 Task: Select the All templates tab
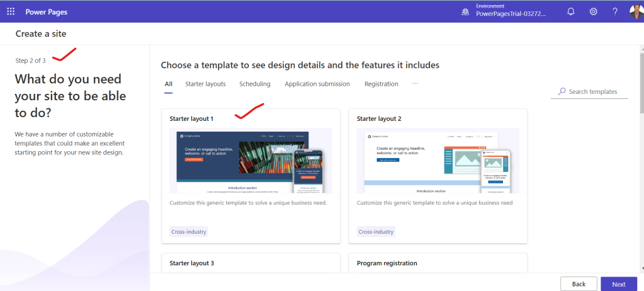click(169, 84)
